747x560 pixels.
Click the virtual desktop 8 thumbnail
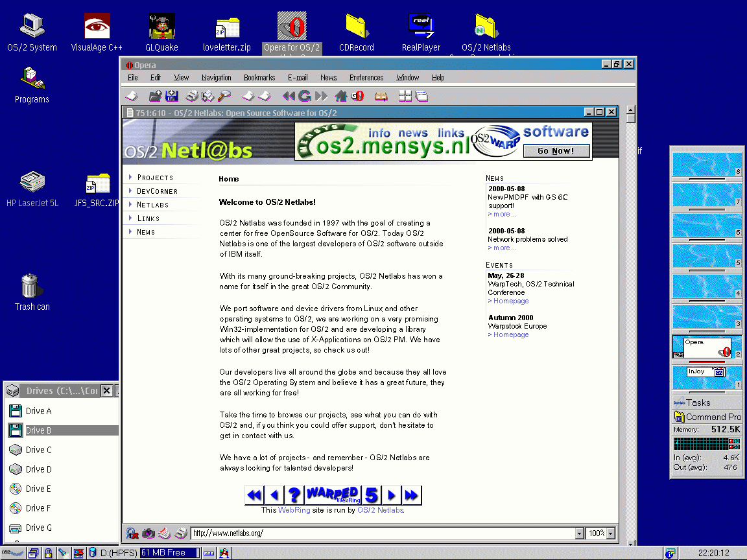(x=707, y=164)
